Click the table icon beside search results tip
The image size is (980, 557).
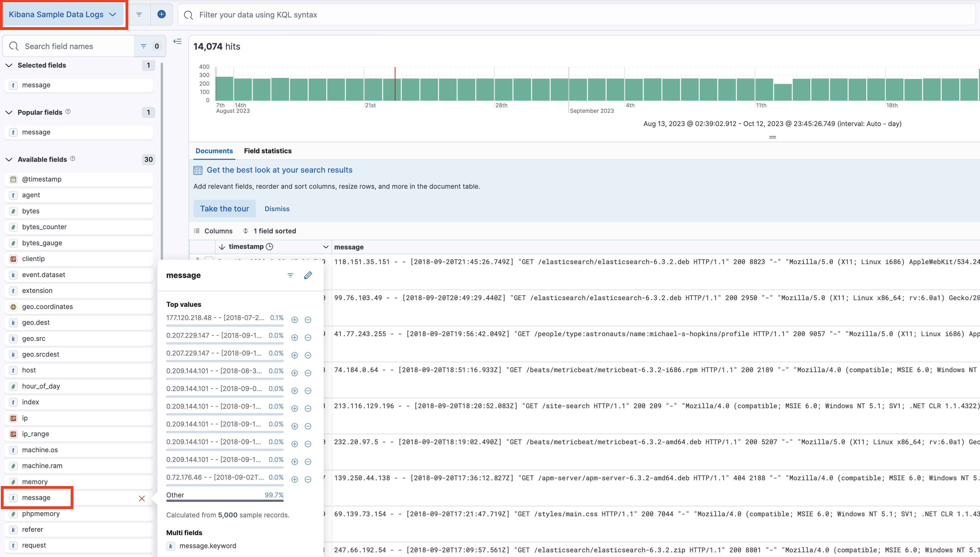[198, 170]
